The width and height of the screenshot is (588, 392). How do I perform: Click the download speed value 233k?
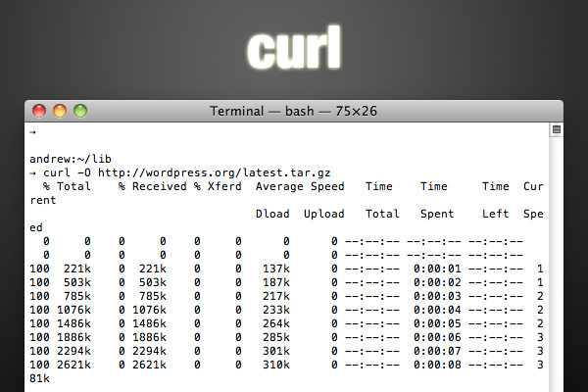[276, 310]
